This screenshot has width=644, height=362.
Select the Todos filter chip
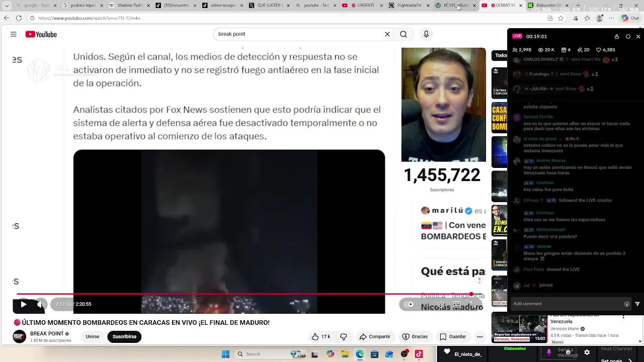[x=500, y=55]
